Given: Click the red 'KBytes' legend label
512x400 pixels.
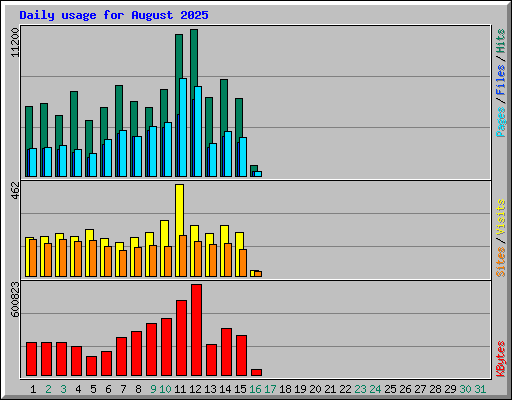Looking at the screenshot, I should (x=500, y=359).
